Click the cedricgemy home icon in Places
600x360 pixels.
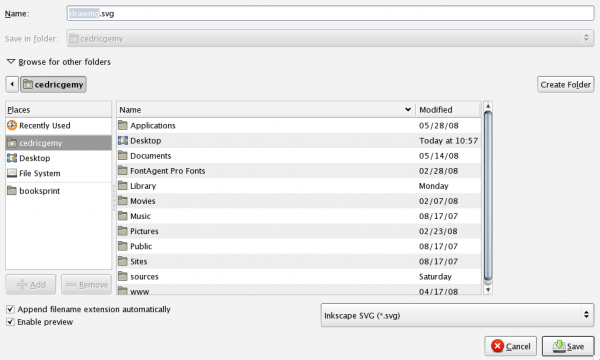(12, 143)
